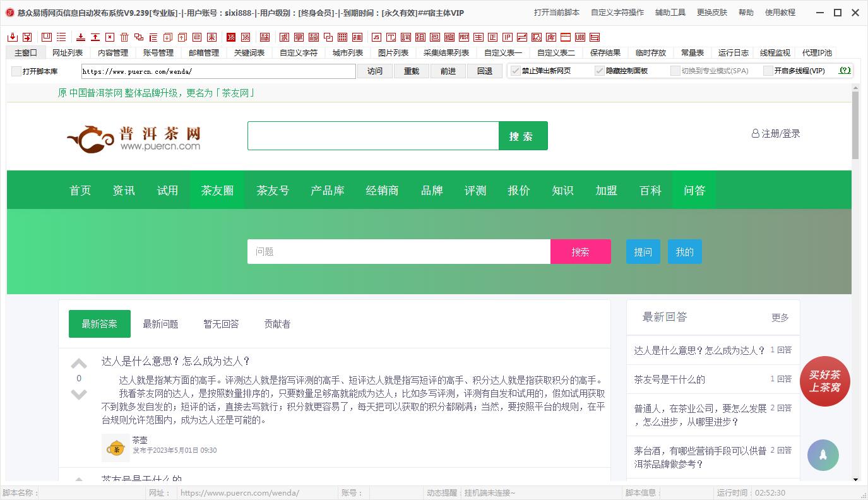Click the blue 我的 button

coord(685,251)
